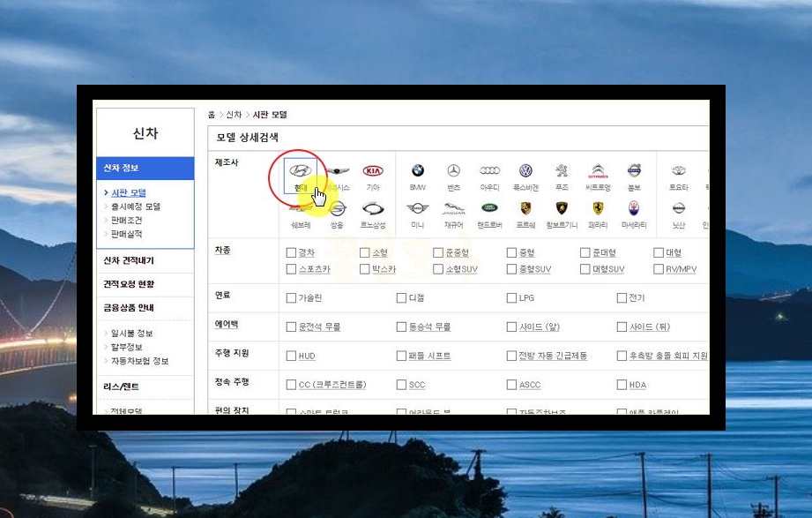The width and height of the screenshot is (812, 518).
Task: Select the Genesis (제네시스) winged logo
Action: coord(337,170)
